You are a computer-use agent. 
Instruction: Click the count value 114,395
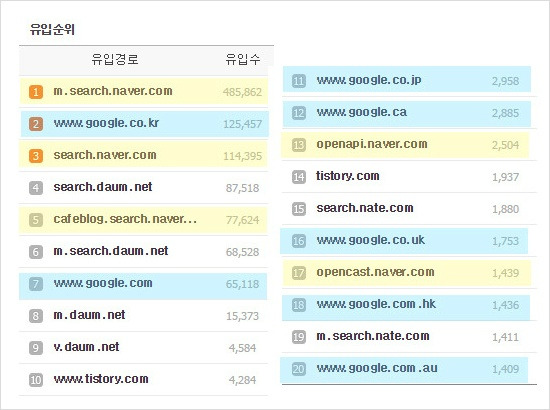tap(242, 156)
